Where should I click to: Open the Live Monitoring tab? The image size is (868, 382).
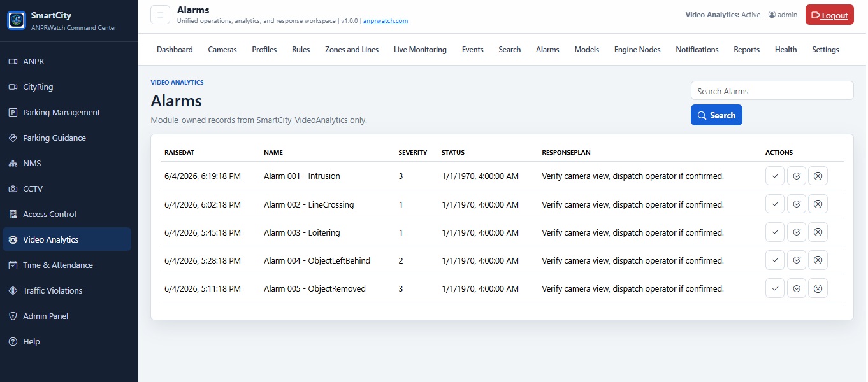point(420,50)
